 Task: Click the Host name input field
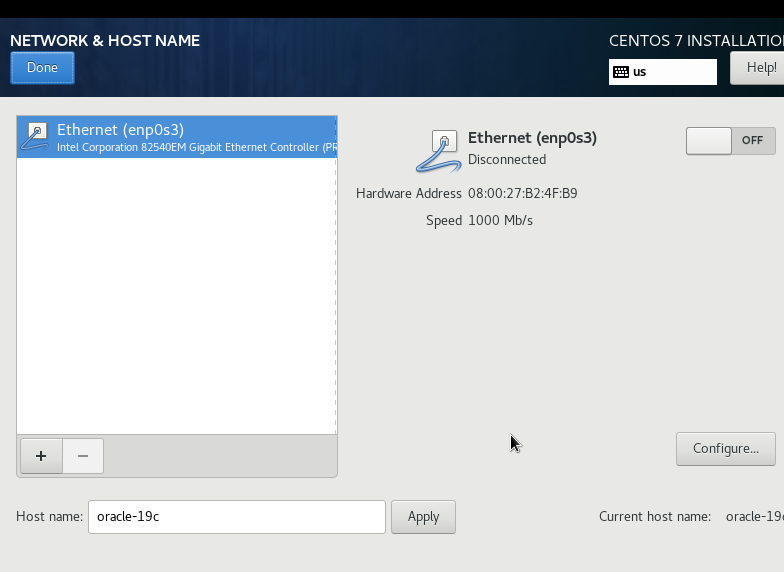click(237, 517)
